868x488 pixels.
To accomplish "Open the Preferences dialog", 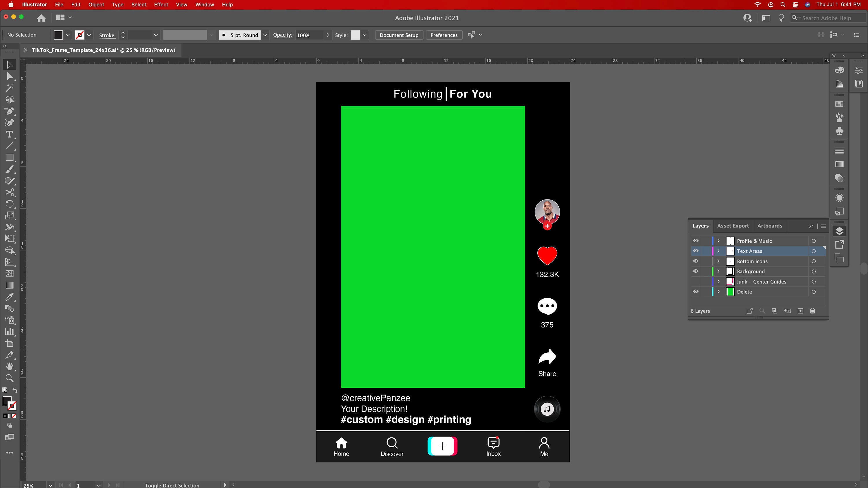I will [444, 35].
